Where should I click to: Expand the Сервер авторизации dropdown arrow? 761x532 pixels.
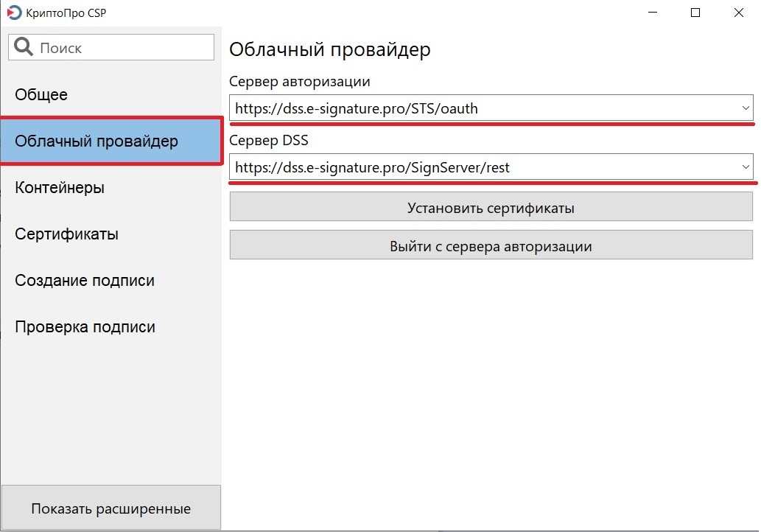pos(746,108)
